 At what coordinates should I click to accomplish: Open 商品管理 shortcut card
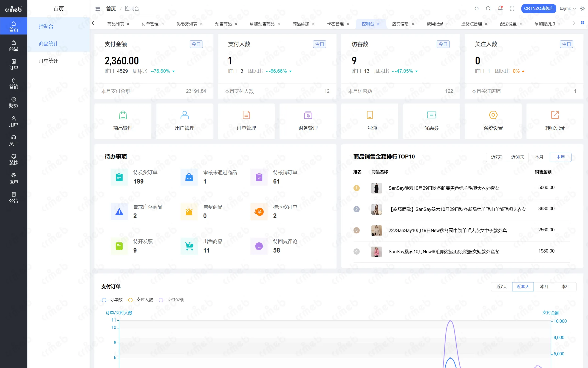[123, 121]
